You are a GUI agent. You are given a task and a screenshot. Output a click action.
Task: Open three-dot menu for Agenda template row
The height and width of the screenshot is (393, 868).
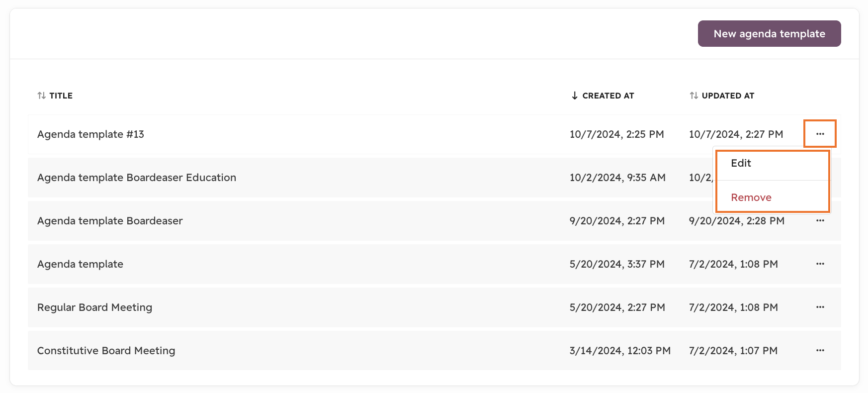tap(820, 264)
